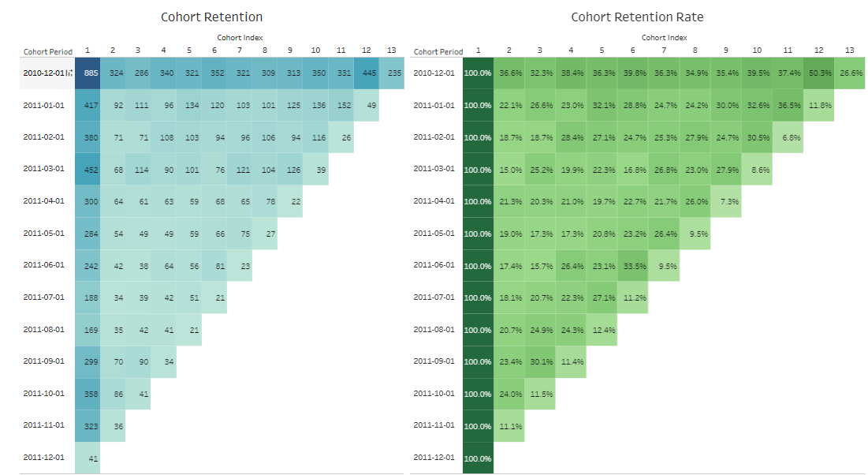Click the 50.3% retention rate cell

pos(819,73)
